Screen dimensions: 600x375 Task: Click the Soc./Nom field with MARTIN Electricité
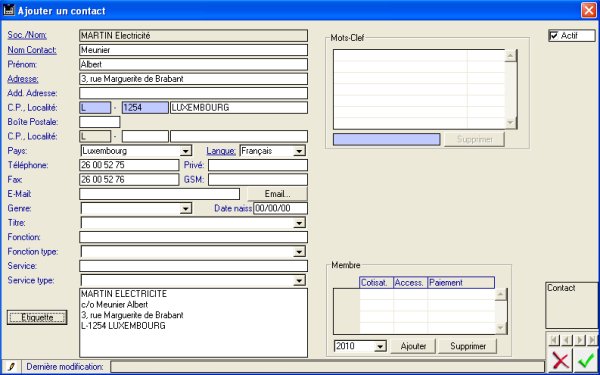click(194, 36)
